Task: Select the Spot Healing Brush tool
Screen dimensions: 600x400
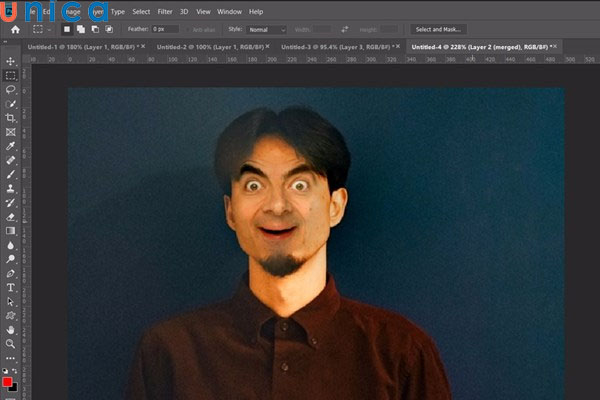Action: 10,160
